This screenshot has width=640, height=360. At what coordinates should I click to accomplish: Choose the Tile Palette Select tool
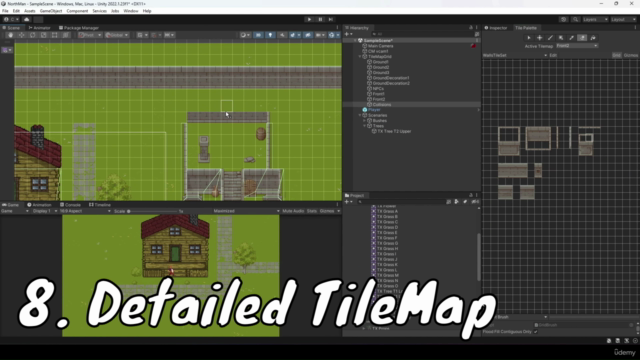pyautogui.click(x=529, y=38)
